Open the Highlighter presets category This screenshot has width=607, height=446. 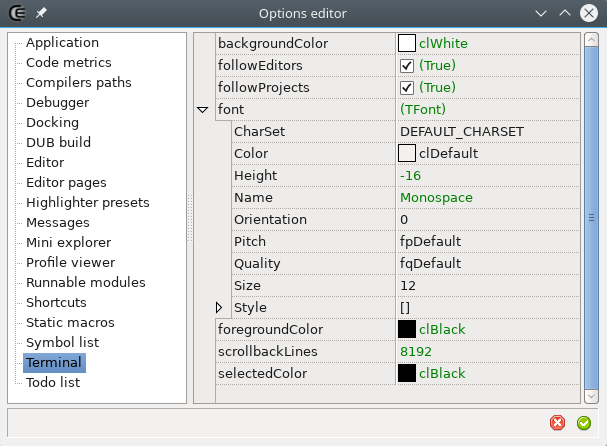point(87,203)
